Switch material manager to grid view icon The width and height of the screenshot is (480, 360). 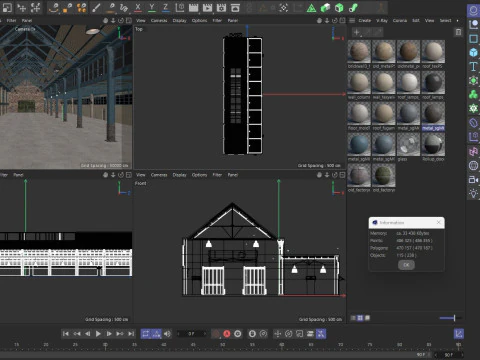click(360, 318)
